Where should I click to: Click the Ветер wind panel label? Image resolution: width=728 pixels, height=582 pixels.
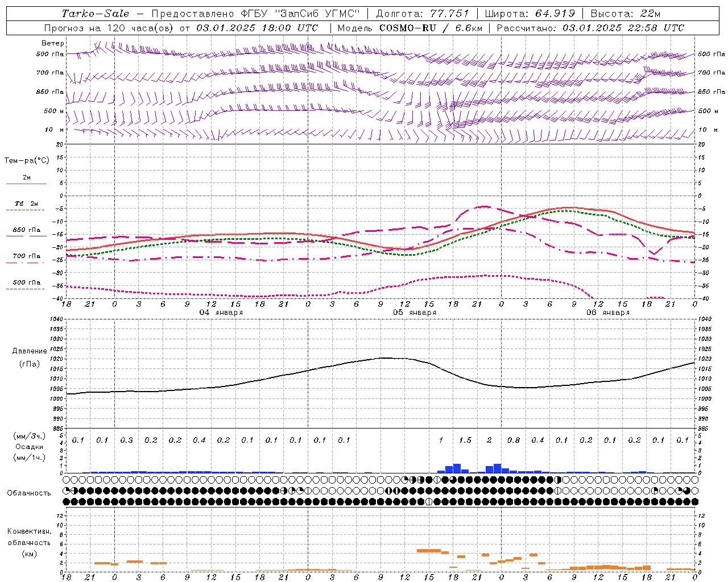coord(53,43)
